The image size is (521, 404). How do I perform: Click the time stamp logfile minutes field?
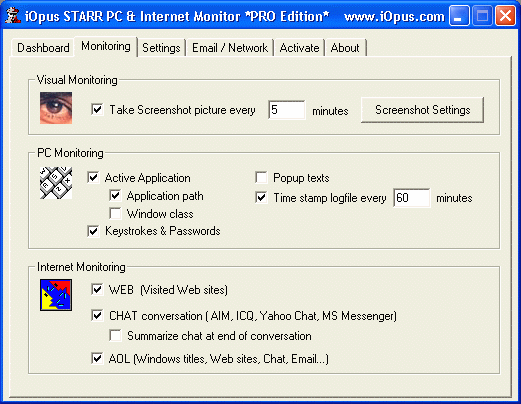(412, 198)
